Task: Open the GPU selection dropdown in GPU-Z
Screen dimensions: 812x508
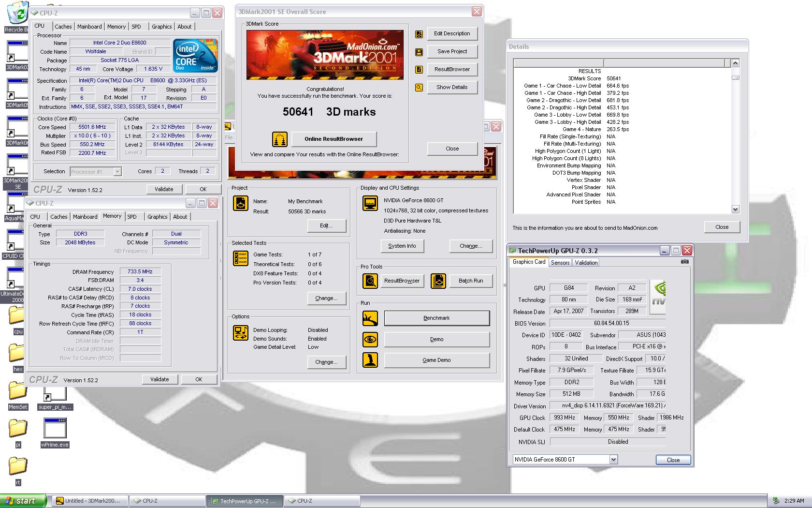Action: (613, 460)
